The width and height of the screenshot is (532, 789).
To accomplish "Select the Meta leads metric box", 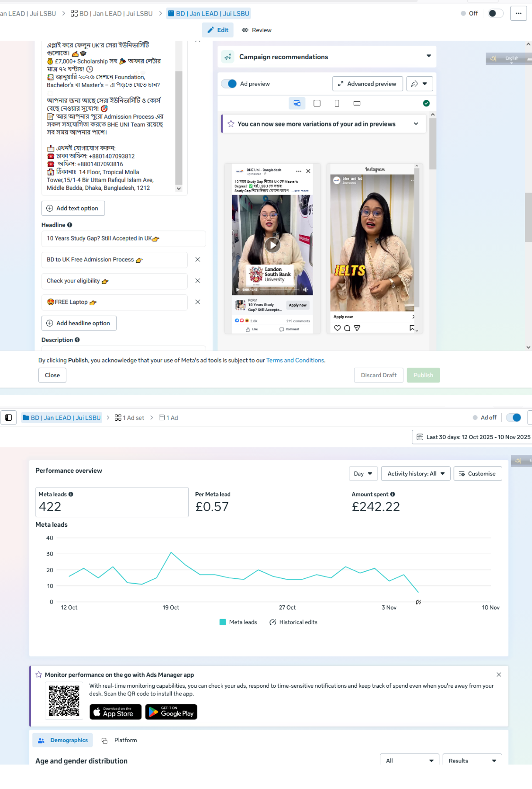I will (112, 502).
